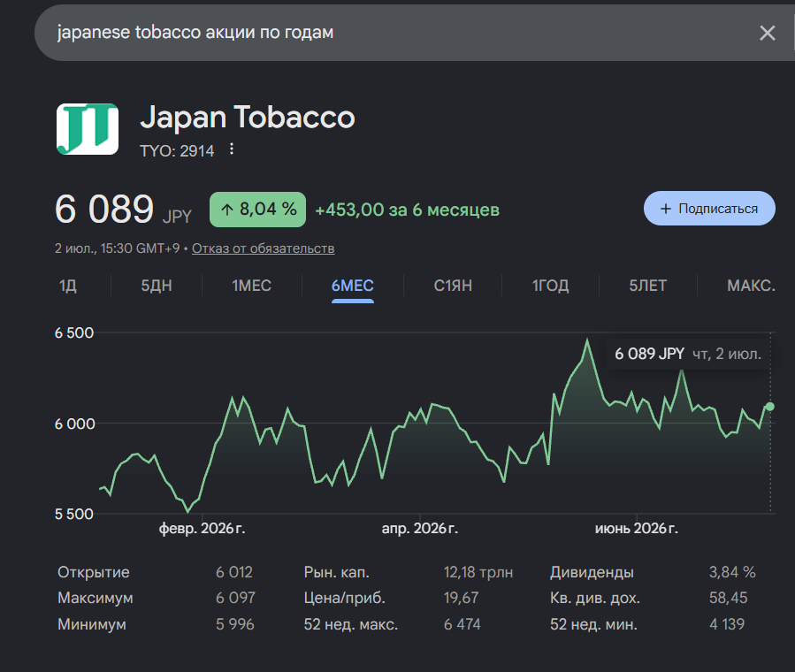Click the 52-week high value 6 474
The width and height of the screenshot is (795, 672).
click(462, 624)
